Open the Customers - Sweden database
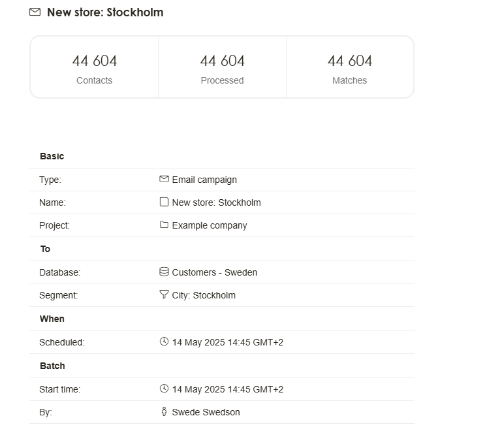This screenshot has width=487, height=448. pos(214,272)
